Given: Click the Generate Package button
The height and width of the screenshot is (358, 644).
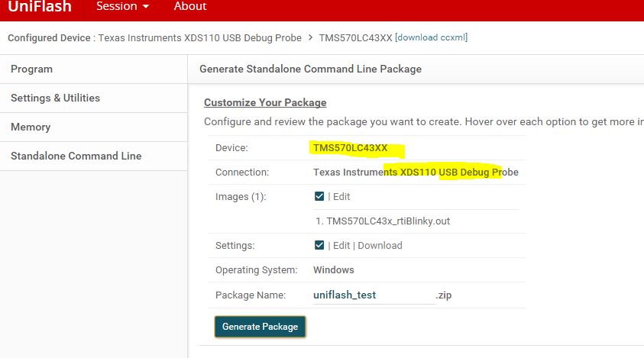Looking at the screenshot, I should point(260,327).
